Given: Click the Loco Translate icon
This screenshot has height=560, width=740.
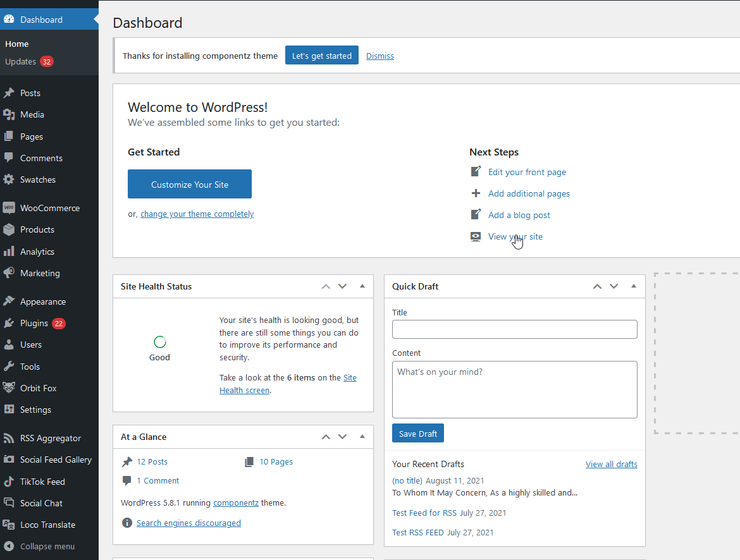Looking at the screenshot, I should [9, 525].
